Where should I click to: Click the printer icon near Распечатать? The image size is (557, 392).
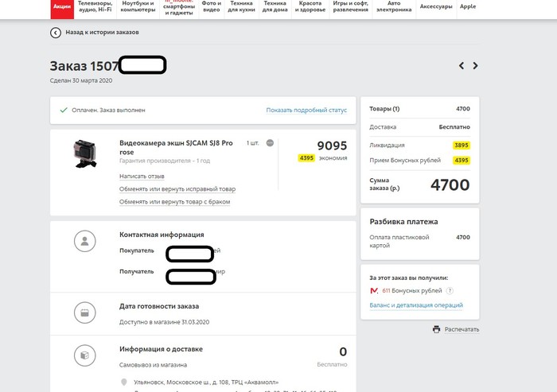pos(436,329)
